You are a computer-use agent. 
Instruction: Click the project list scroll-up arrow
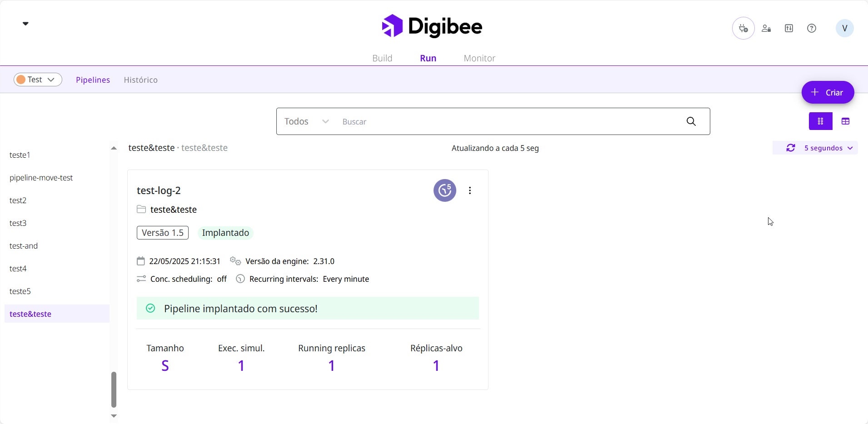coord(114,148)
